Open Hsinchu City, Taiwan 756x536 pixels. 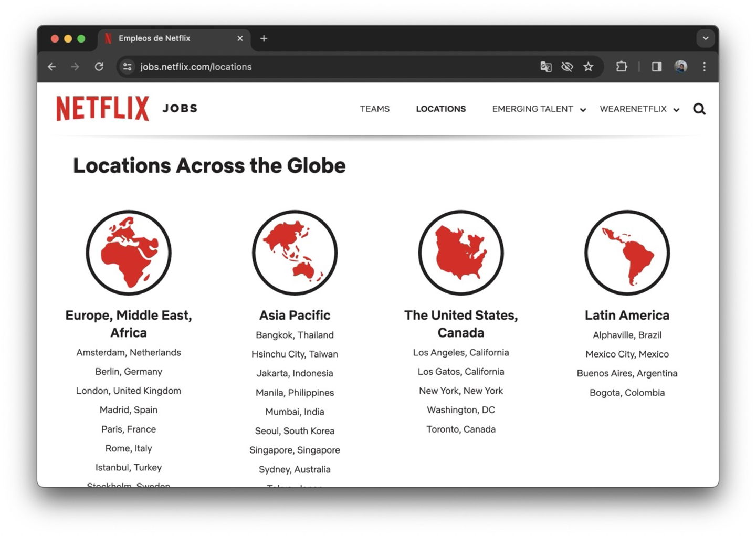(295, 354)
